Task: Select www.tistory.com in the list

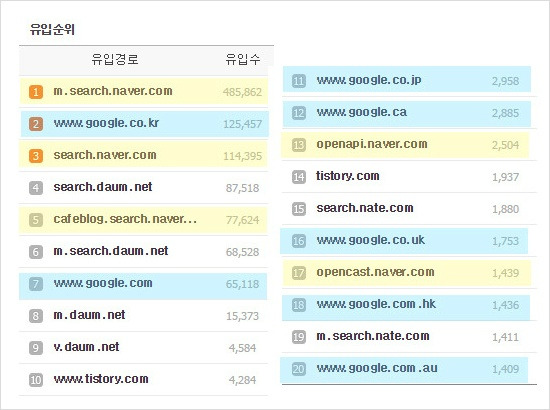Action: click(101, 379)
